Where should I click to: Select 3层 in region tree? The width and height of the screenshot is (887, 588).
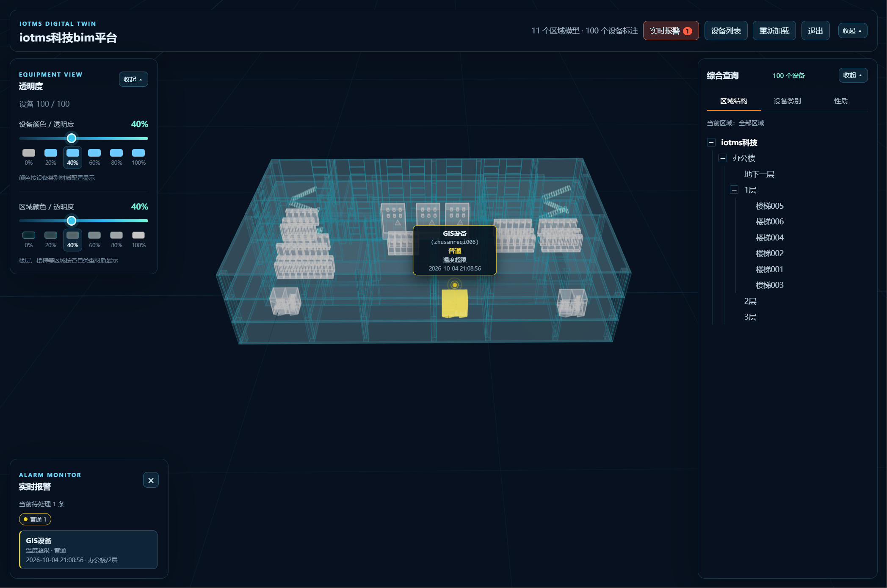[x=750, y=317]
